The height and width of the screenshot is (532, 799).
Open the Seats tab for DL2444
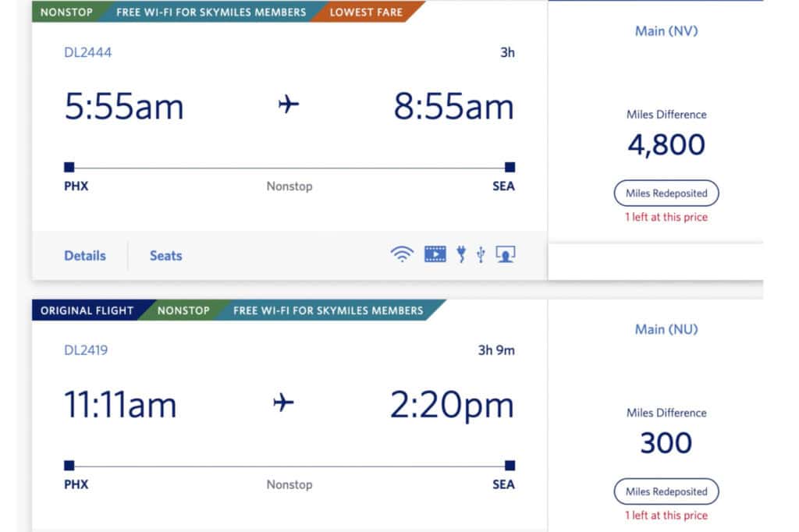[x=165, y=255]
